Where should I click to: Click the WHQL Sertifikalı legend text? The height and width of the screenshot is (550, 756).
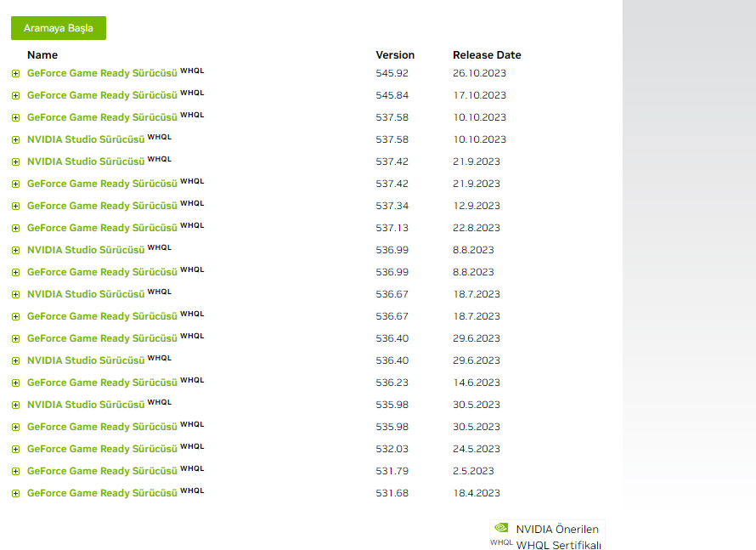point(558,545)
